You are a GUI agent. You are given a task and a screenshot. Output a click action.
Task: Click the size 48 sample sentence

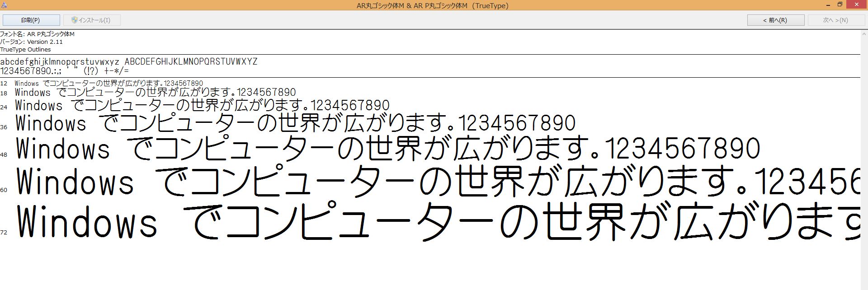[388, 149]
